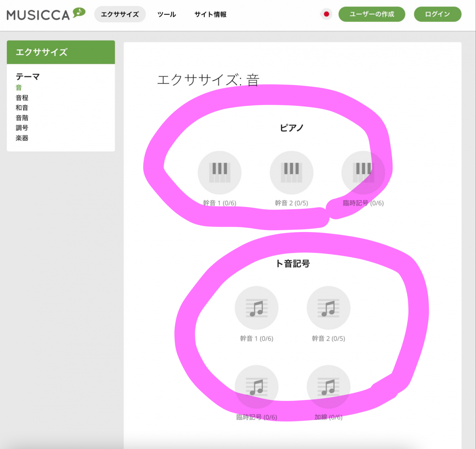Click the highlighted 音 theme entry
This screenshot has width=476, height=449.
(x=19, y=88)
